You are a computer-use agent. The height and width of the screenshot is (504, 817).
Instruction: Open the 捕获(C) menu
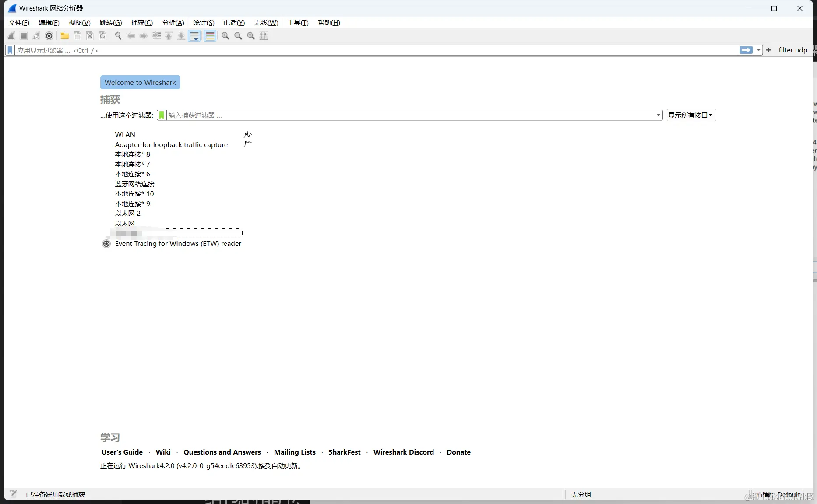(x=142, y=23)
